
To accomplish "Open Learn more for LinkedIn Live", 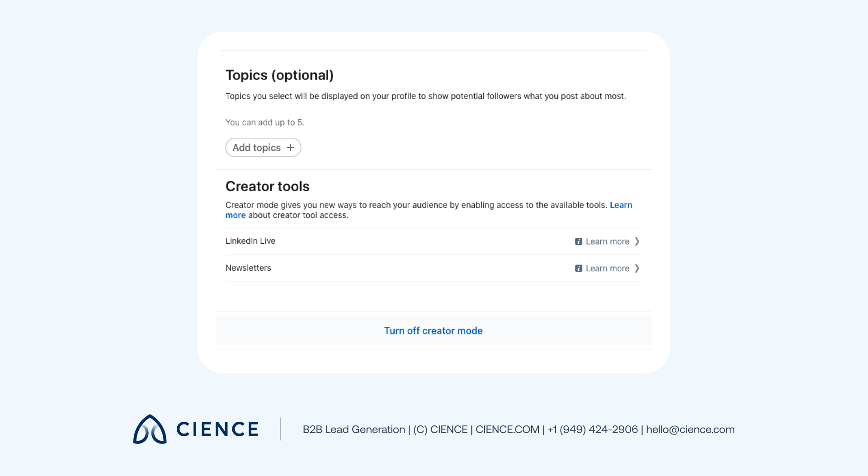I will coord(607,241).
